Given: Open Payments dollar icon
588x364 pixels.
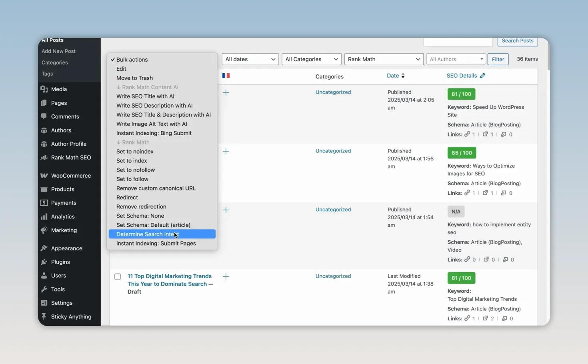Looking at the screenshot, I should click(x=44, y=203).
